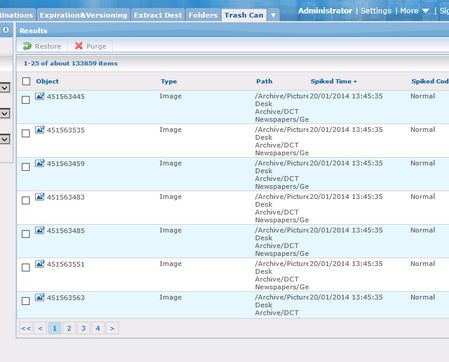
Task: Open the Settings link
Action: pos(376,11)
